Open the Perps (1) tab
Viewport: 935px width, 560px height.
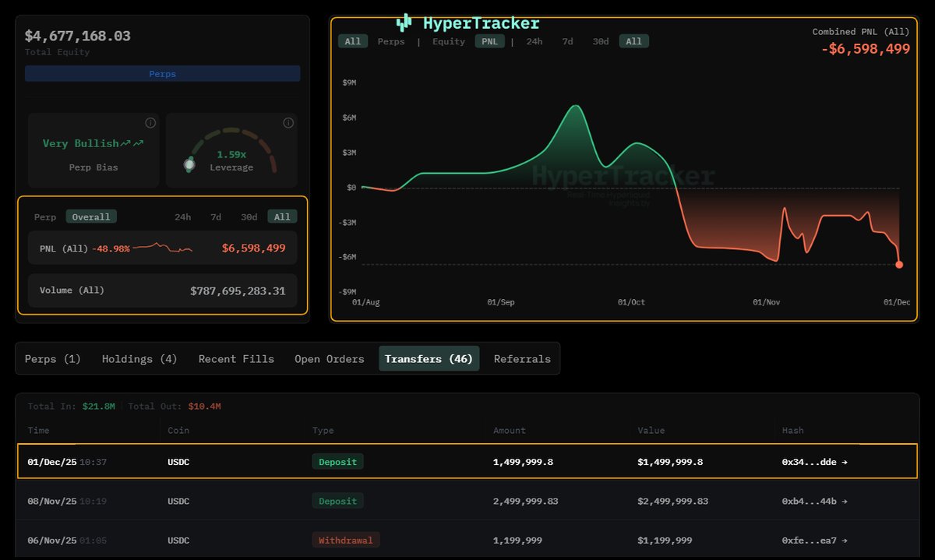[52, 358]
